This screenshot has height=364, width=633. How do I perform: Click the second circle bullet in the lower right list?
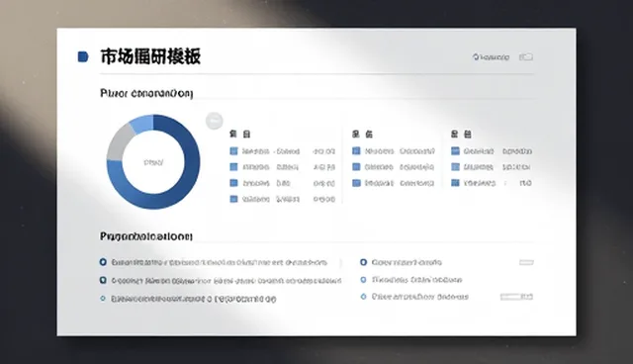pos(363,280)
